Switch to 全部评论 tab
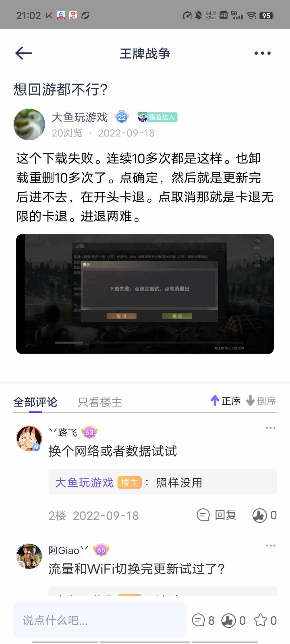 pyautogui.click(x=35, y=402)
